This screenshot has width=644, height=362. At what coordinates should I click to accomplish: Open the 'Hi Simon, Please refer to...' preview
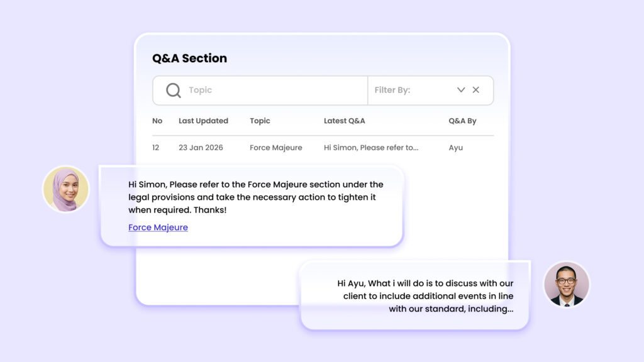[371, 148]
